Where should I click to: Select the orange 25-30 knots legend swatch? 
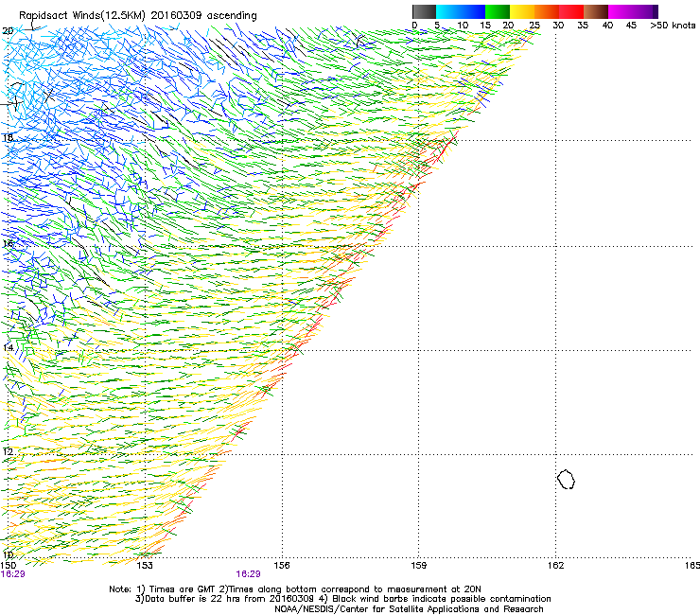click(x=547, y=11)
